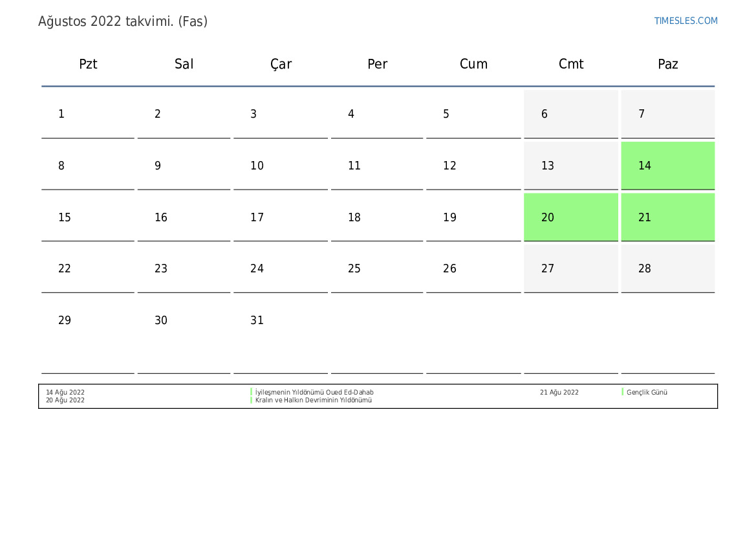Select the gray Sunday cell 28
This screenshot has width=756, height=535.
[x=668, y=268]
